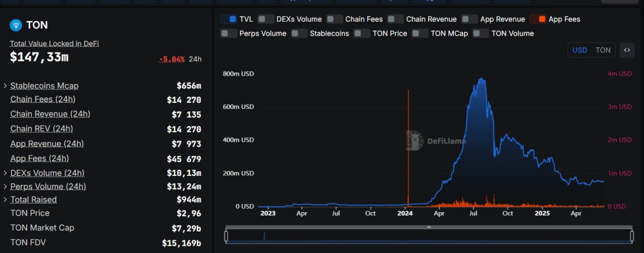Viewport: 644px width, 253px height.
Task: Click the Chain Fees (24h) label
Action: coord(43,99)
